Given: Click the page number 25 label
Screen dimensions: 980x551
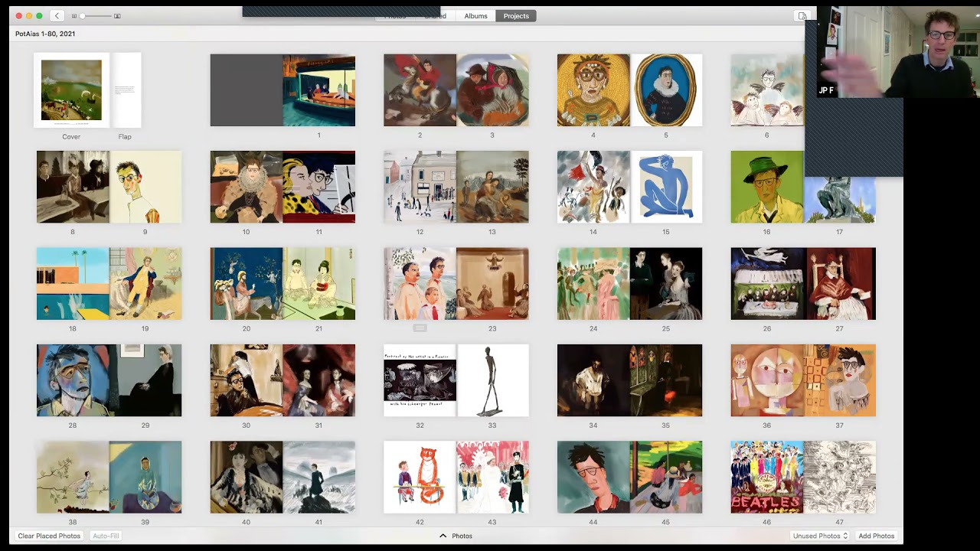Looking at the screenshot, I should (665, 328).
